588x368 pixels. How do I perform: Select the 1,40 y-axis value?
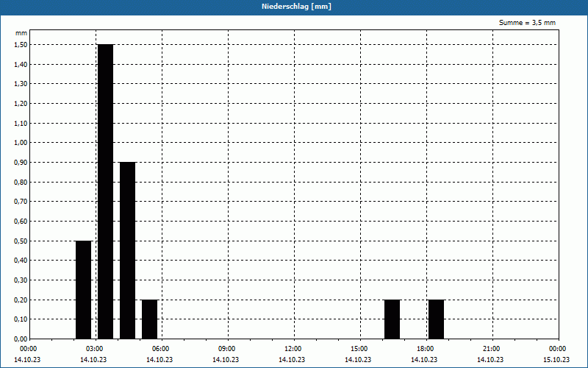(x=21, y=64)
